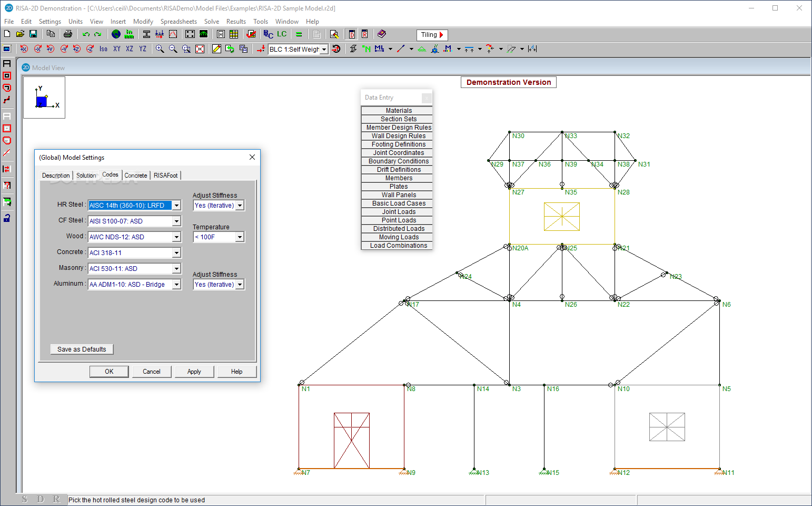Image resolution: width=812 pixels, height=506 pixels.
Task: Click the full model view (zoom extents) icon
Action: (200, 49)
